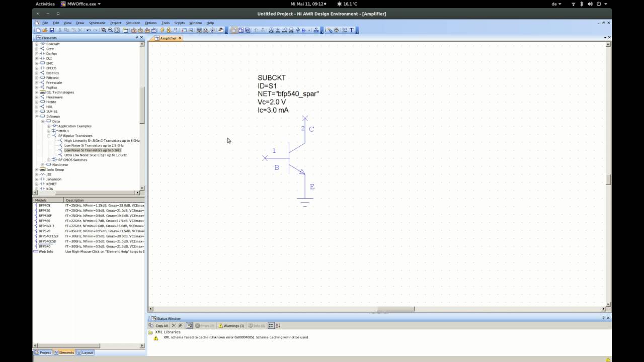Click the Models column header

tap(48, 200)
